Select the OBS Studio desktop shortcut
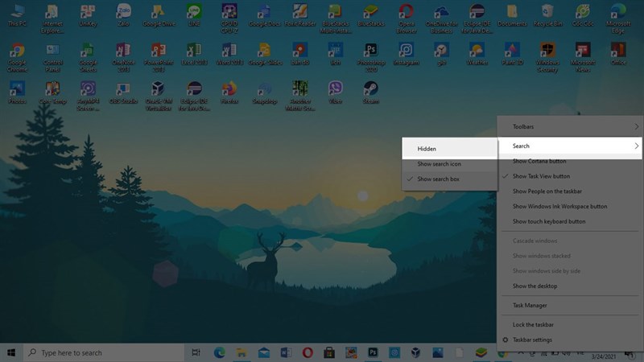The height and width of the screenshot is (362, 644). (x=123, y=93)
